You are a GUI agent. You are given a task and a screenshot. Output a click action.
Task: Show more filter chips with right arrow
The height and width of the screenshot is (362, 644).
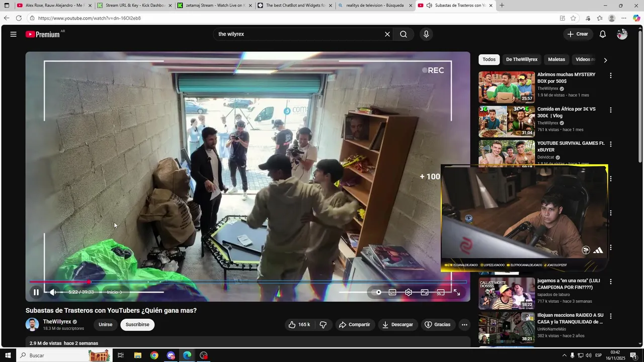[x=605, y=60]
